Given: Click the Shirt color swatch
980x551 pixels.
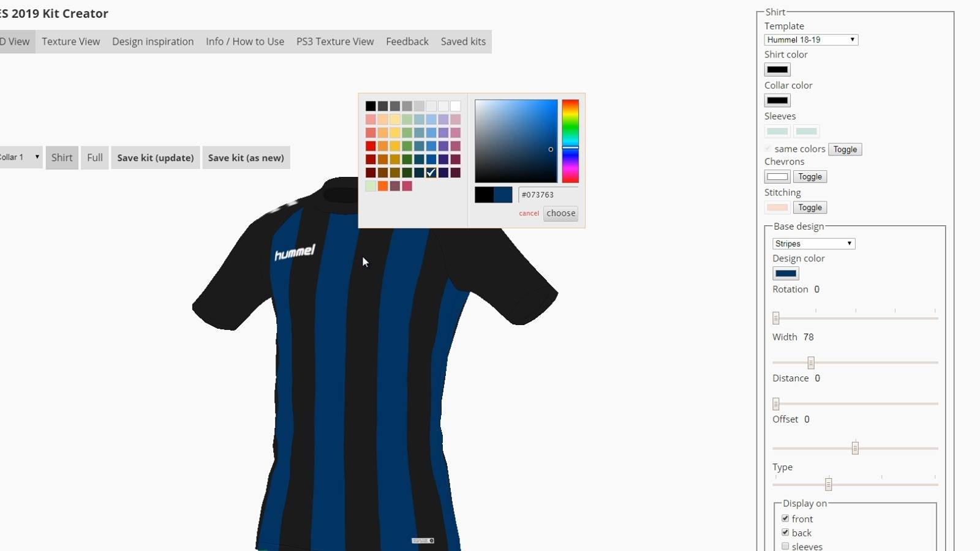Looking at the screenshot, I should click(x=777, y=70).
